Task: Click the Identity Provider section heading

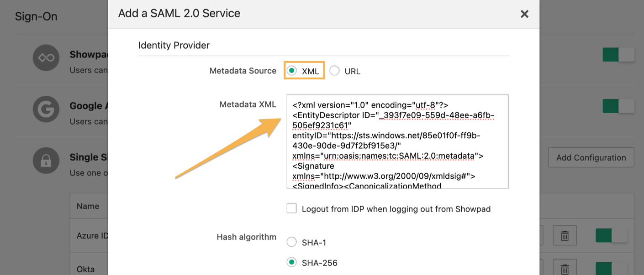Action: point(174,45)
